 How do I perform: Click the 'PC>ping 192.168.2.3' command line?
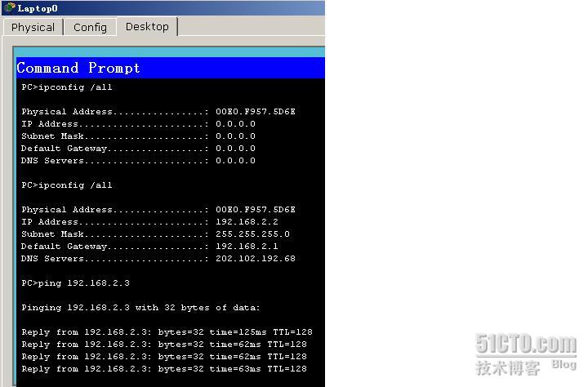pyautogui.click(x=75, y=282)
